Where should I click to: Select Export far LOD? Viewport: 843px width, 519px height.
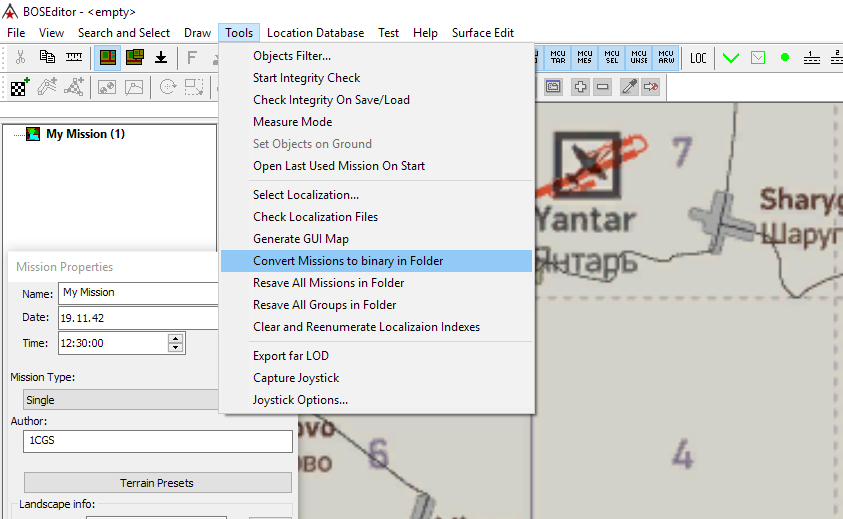(376, 357)
